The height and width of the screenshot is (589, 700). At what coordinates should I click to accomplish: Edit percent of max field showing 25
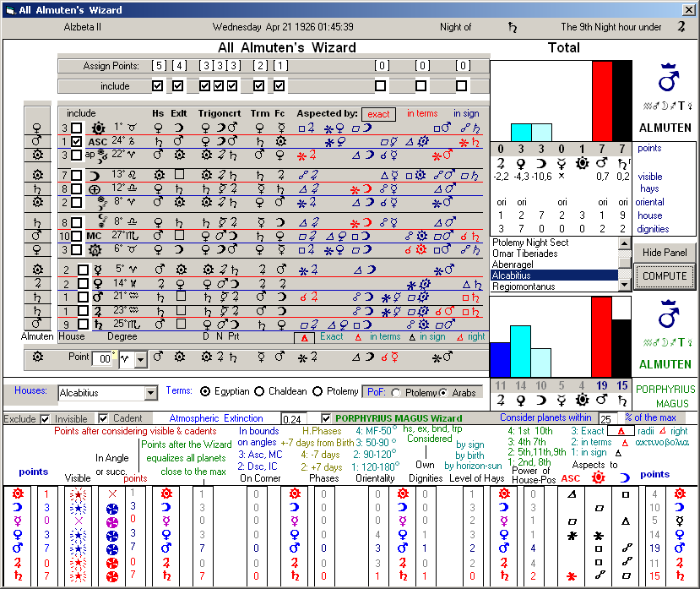click(x=607, y=419)
